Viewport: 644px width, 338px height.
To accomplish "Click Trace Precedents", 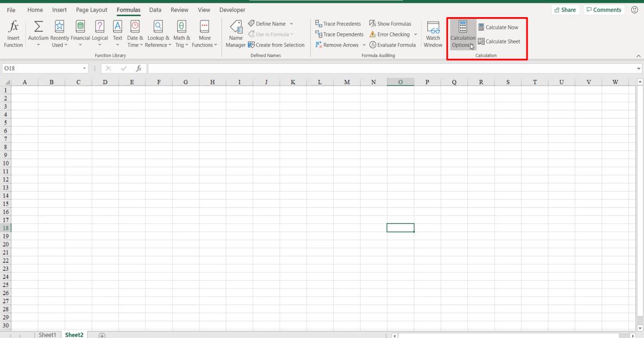I will pos(338,24).
